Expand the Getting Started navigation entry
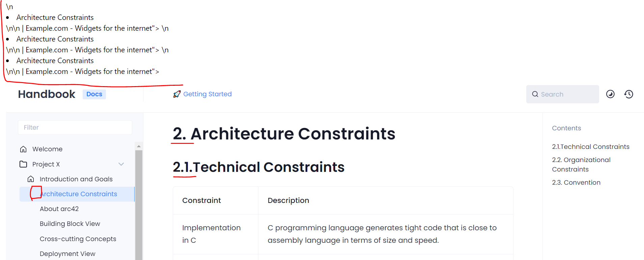 pos(207,94)
